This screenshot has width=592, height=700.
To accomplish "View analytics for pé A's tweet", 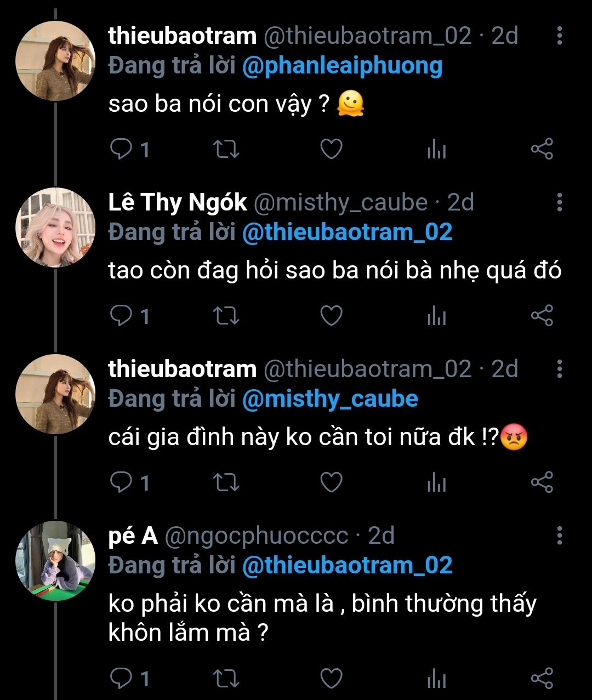I will (436, 679).
